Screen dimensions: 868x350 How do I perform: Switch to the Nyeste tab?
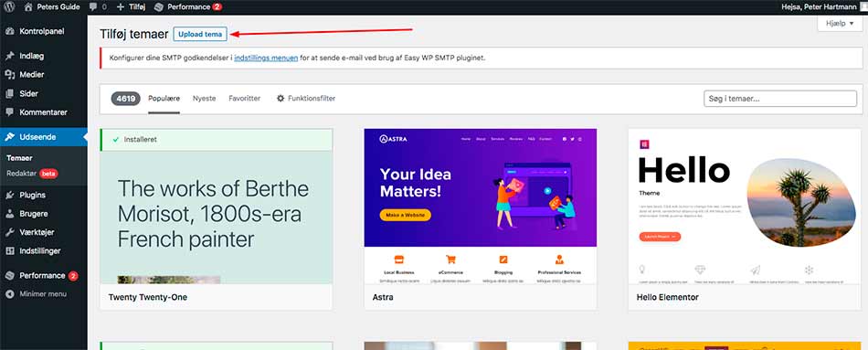click(x=205, y=99)
